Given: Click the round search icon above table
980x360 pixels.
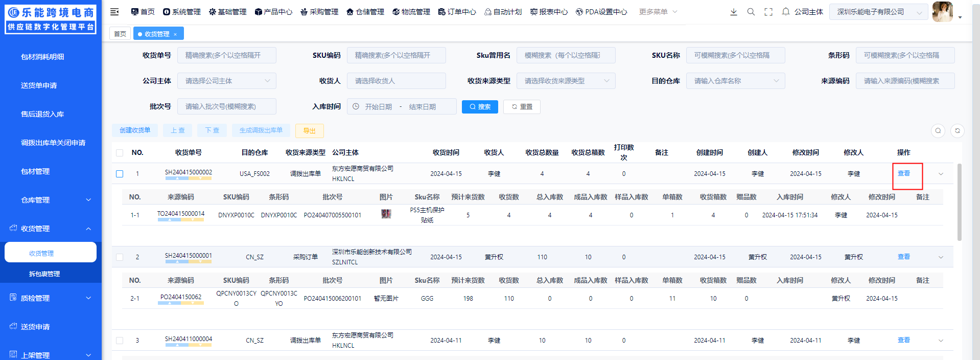Looking at the screenshot, I should point(938,131).
